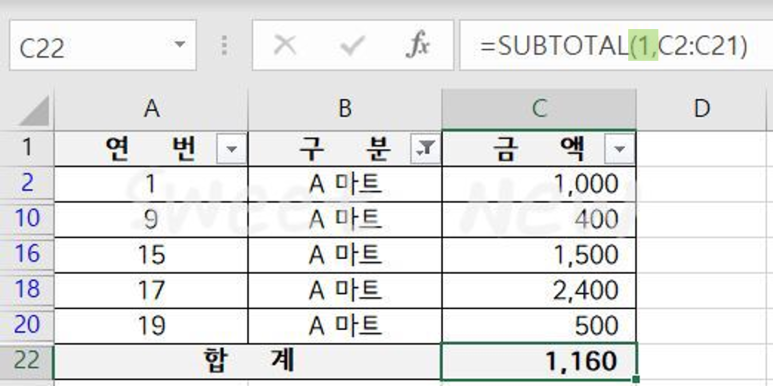Select A 마트 cell in row 16
Viewport: 773px width, 386px height.
pyautogui.click(x=345, y=255)
